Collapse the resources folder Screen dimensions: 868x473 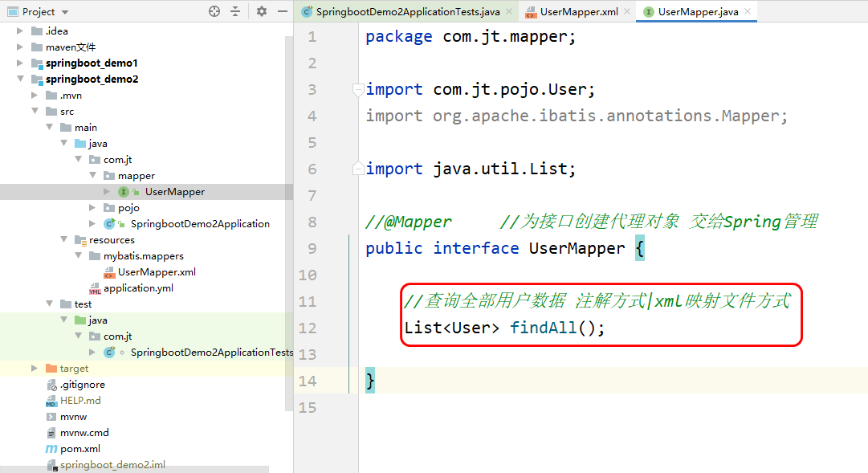63,239
